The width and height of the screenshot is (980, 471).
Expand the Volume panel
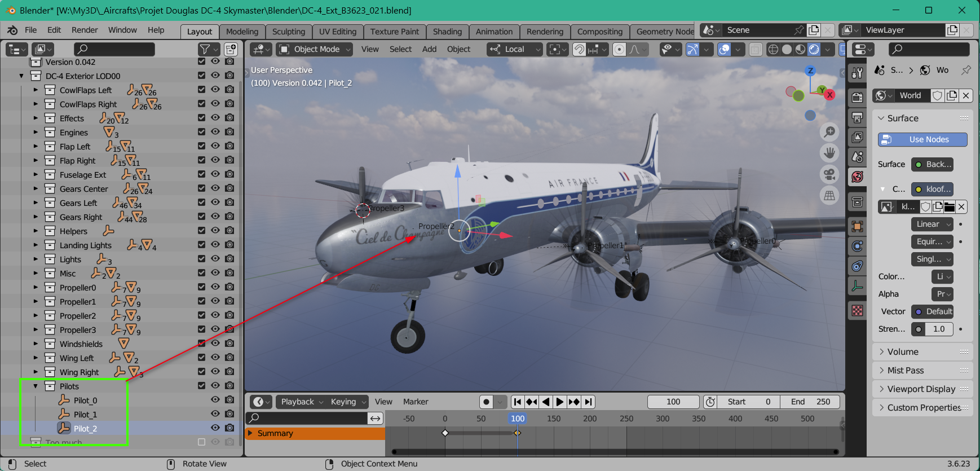click(x=922, y=352)
